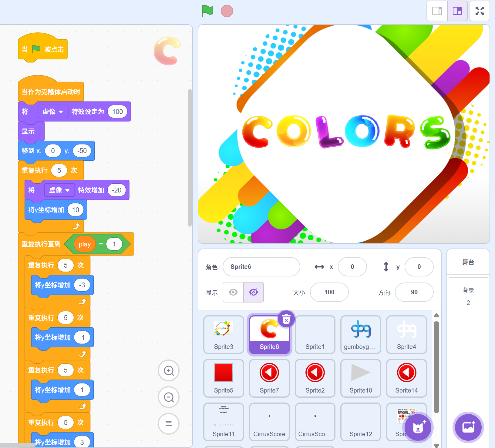The width and height of the screenshot is (495, 448).
Task: Delete Sprite6 with the trash icon
Action: pyautogui.click(x=286, y=319)
